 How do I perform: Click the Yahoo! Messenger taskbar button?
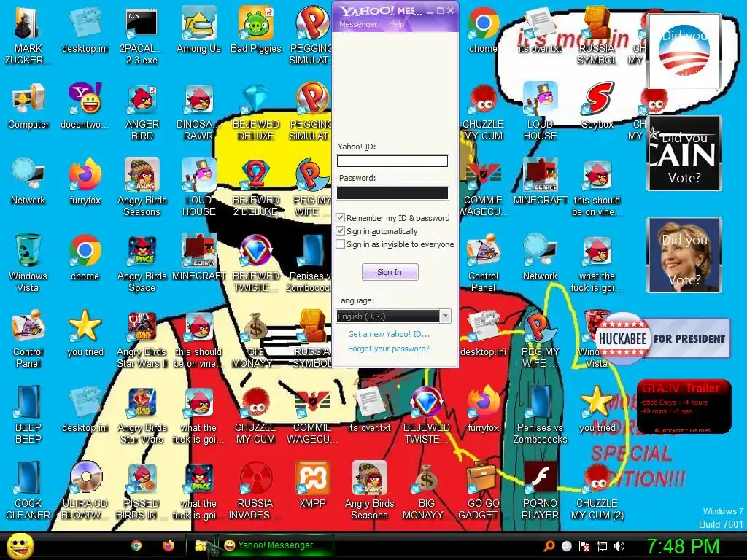275,545
